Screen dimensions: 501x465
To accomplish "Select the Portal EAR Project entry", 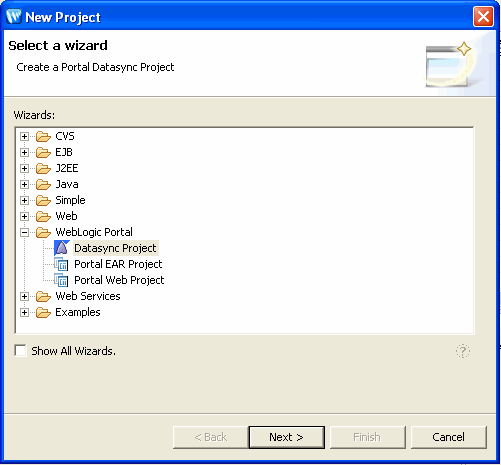I will point(118,264).
